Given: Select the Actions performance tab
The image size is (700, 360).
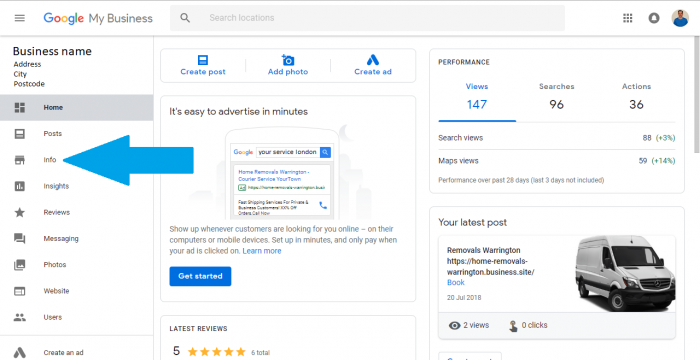Looking at the screenshot, I should pyautogui.click(x=636, y=97).
